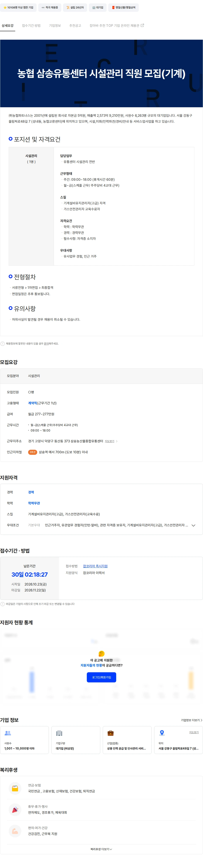The height and width of the screenshot is (868, 203).
Task: Click the scroll icon on 설립 26년차 tag
Action: click(68, 7)
